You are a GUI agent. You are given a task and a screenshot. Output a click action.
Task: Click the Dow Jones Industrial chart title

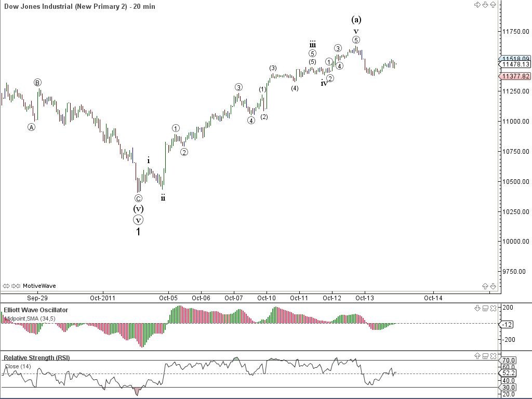tap(78, 6)
